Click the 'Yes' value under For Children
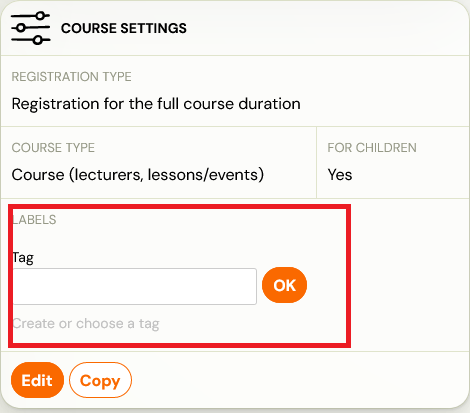The width and height of the screenshot is (470, 413). 340,175
